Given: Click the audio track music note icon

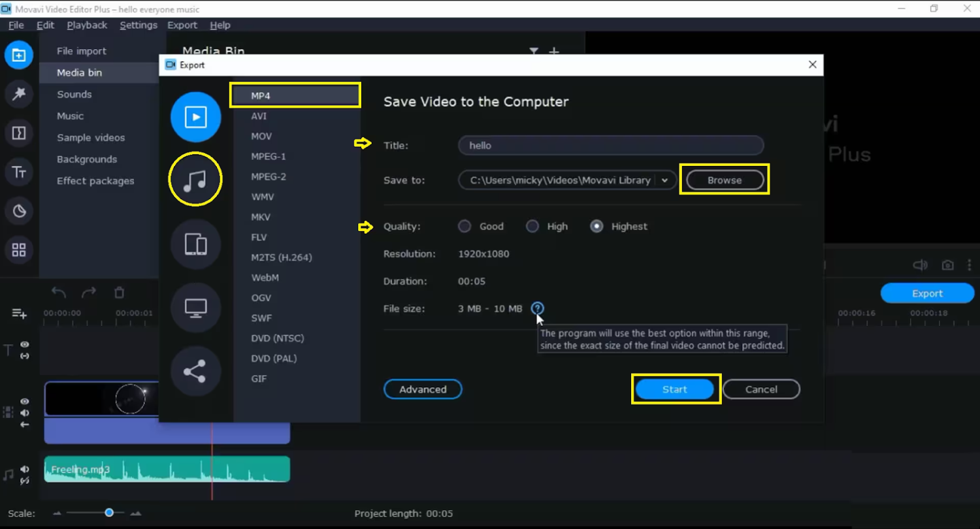Looking at the screenshot, I should click(x=8, y=475).
